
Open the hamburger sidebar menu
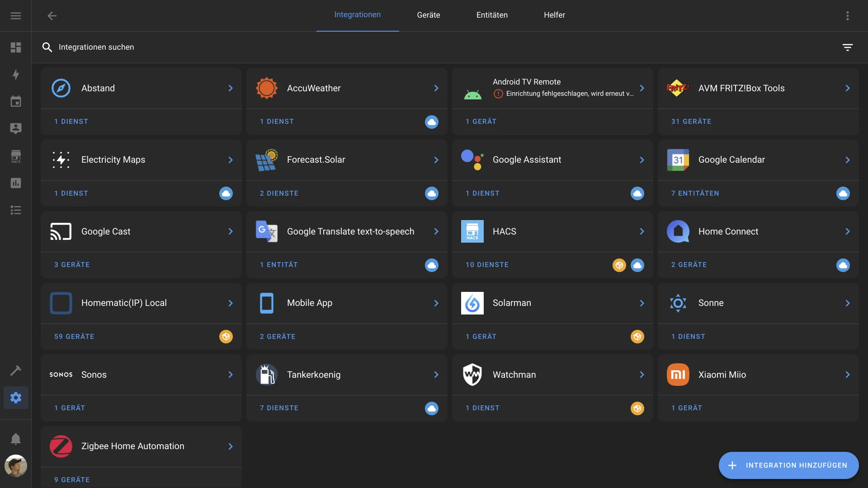[16, 16]
